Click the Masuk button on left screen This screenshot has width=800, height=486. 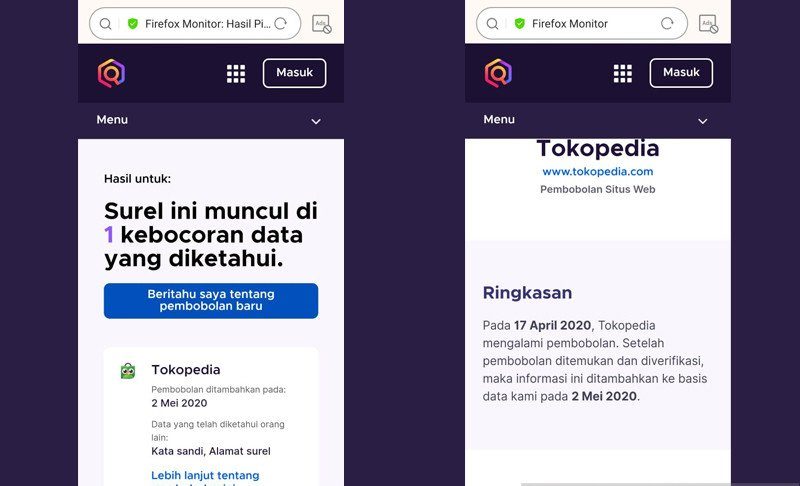click(294, 73)
